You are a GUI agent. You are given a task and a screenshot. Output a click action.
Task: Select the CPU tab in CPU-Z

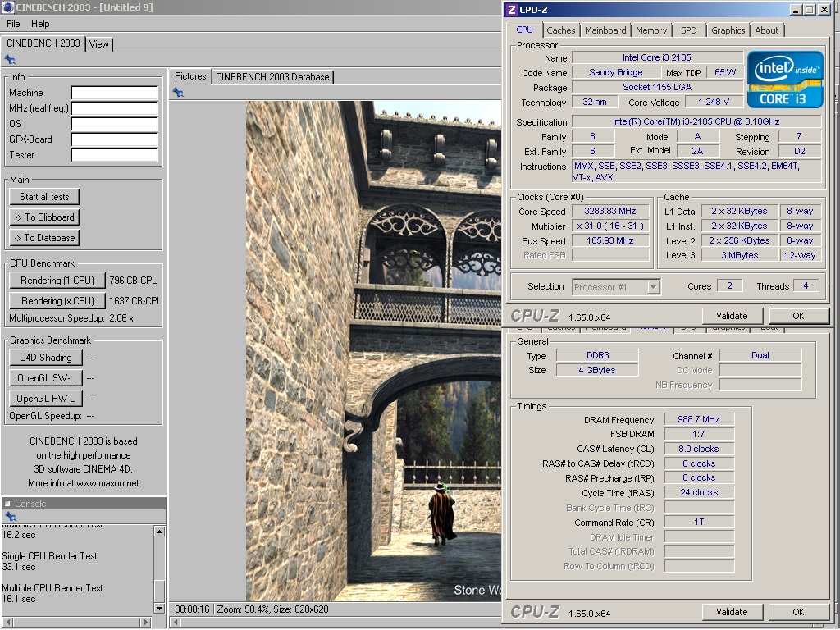pyautogui.click(x=524, y=30)
